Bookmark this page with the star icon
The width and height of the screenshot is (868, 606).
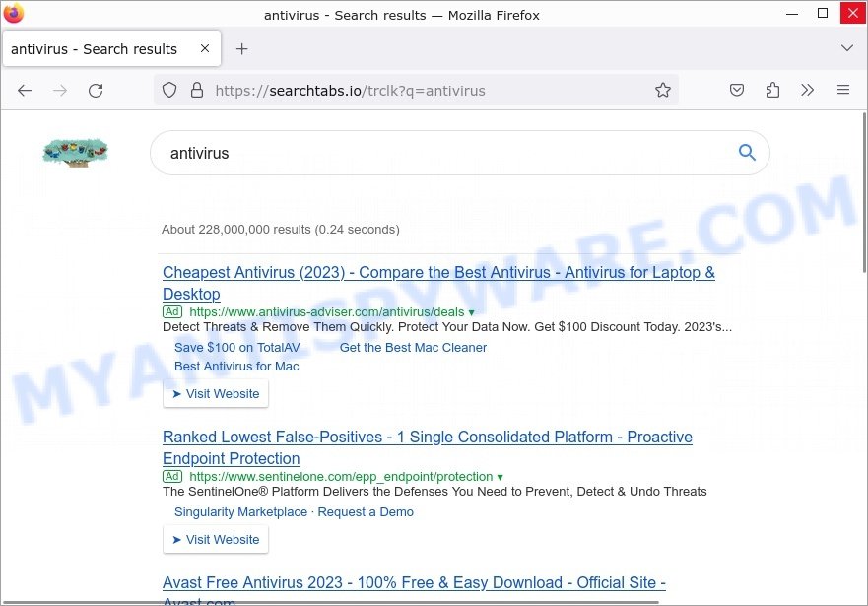(x=663, y=90)
